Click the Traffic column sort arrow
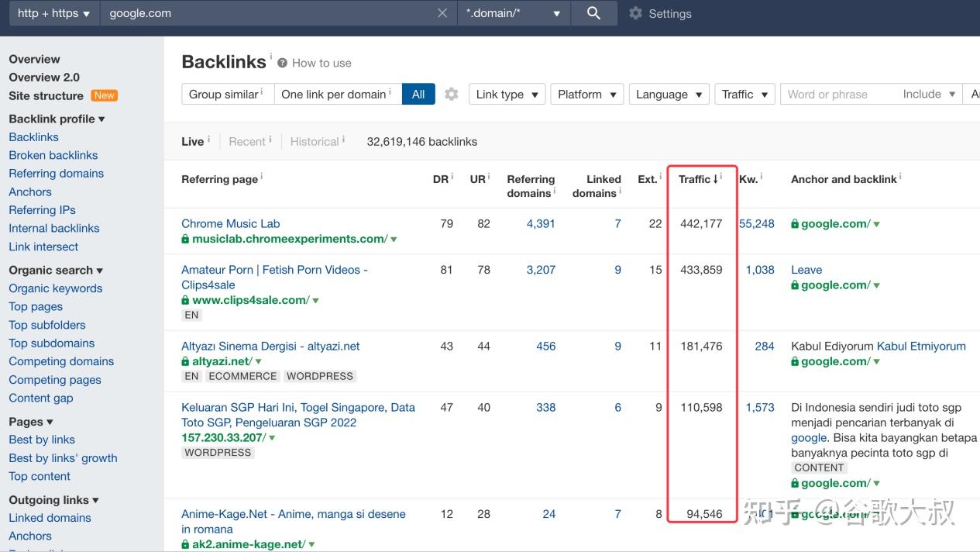Image resolution: width=980 pixels, height=552 pixels. click(x=715, y=179)
